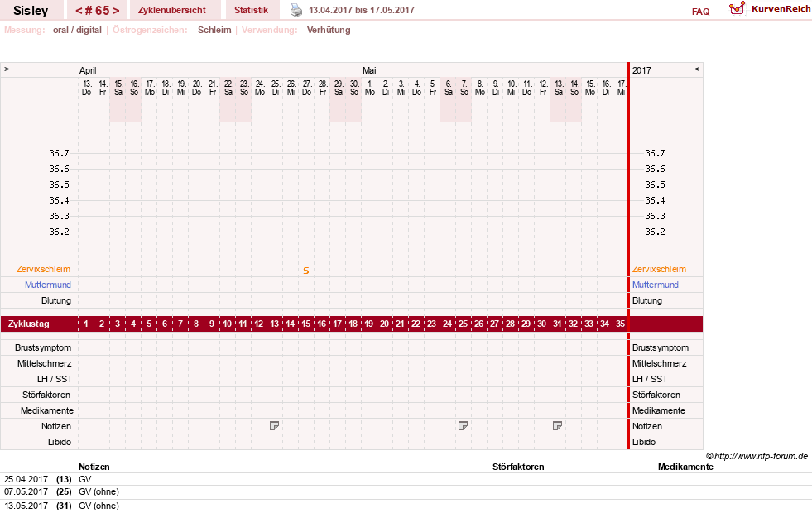Image resolution: width=812 pixels, height=532 pixels.
Task: Click the Zyklustag row header
Action: pos(28,324)
